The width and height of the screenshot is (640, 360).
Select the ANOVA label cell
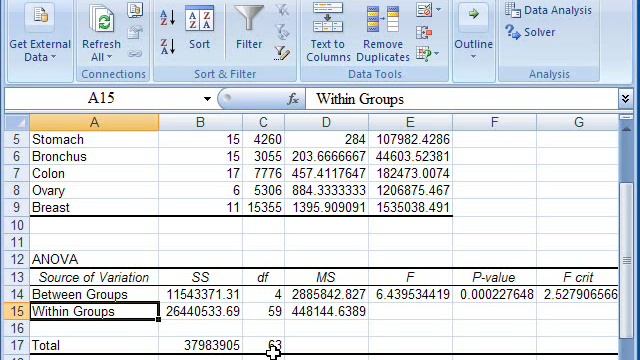coord(94,260)
